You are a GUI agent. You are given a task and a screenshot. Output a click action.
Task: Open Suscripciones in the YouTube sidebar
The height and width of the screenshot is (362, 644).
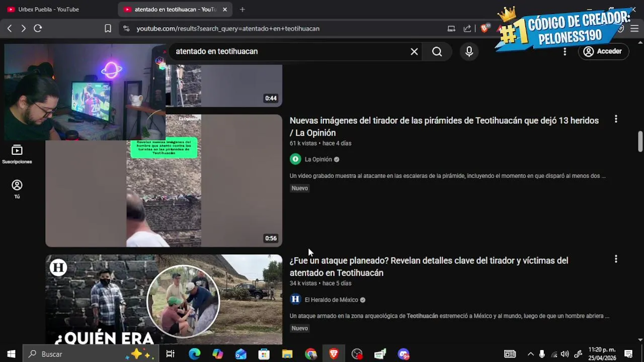[17, 154]
